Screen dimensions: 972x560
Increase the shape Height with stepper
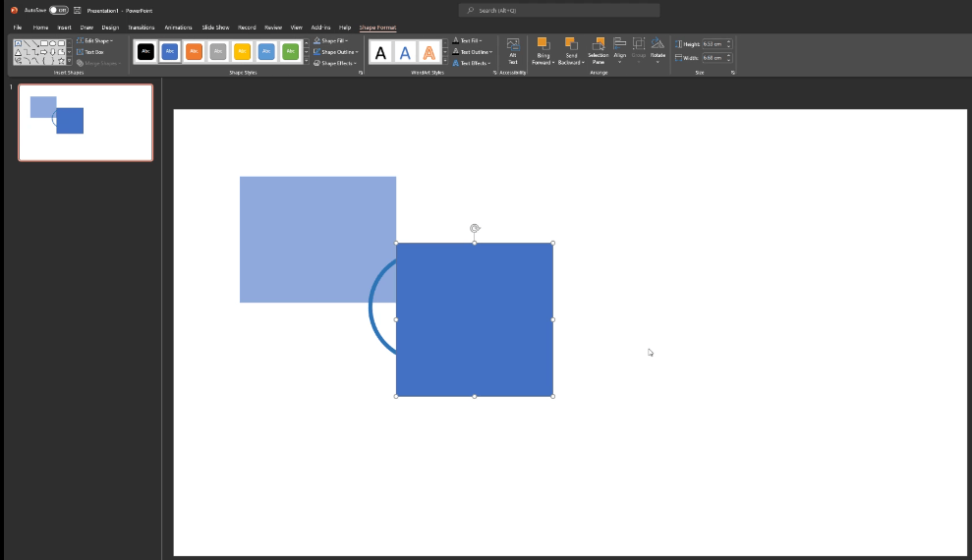[729, 42]
